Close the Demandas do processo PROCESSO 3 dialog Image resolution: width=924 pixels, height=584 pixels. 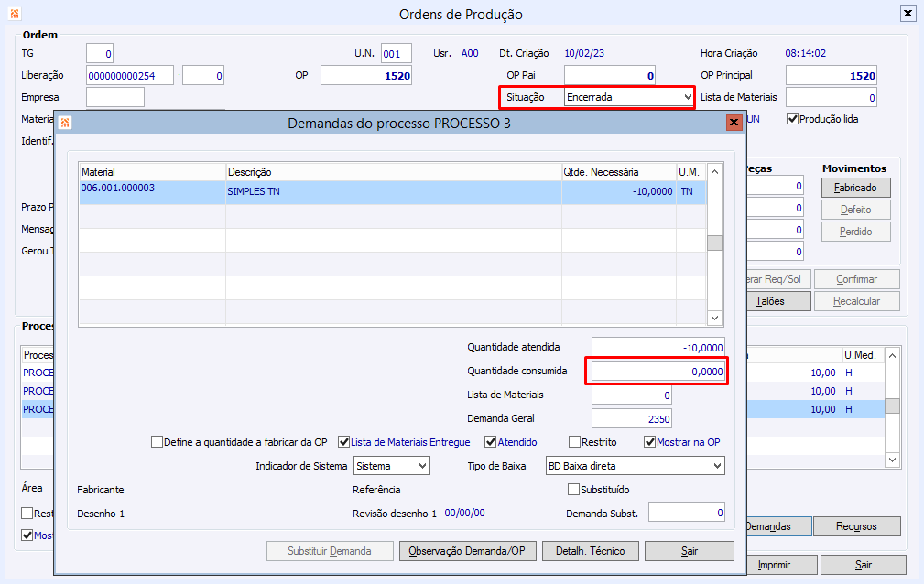pos(734,123)
